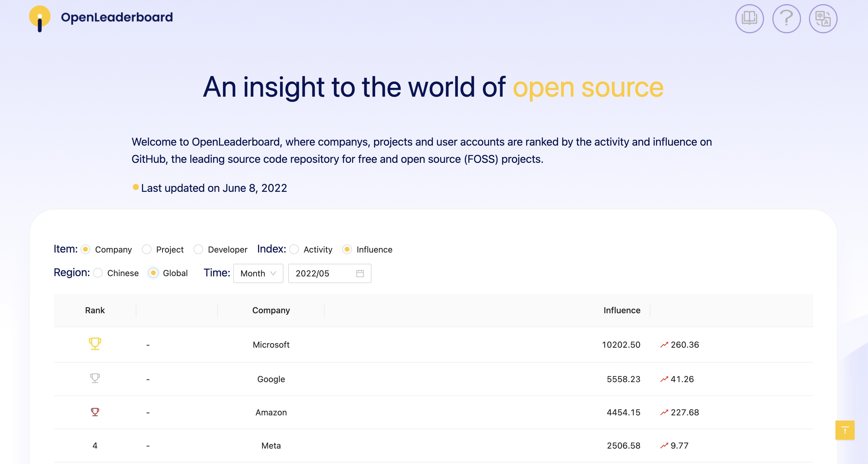Image resolution: width=868 pixels, height=464 pixels.
Task: Click the OpenLeaderboard lightbulb logo
Action: tap(40, 18)
